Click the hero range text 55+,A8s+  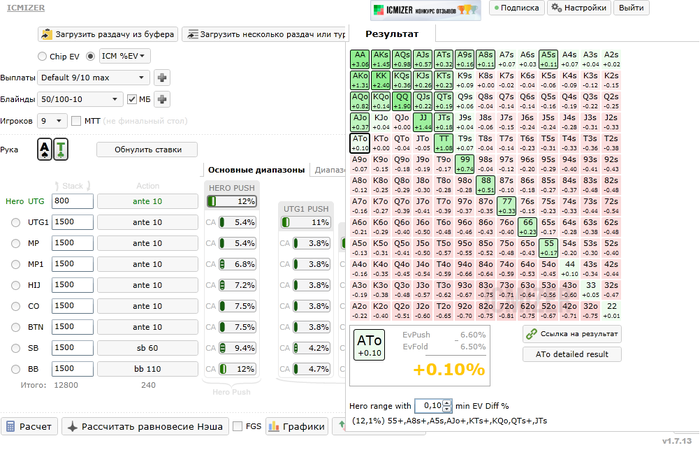450,421
